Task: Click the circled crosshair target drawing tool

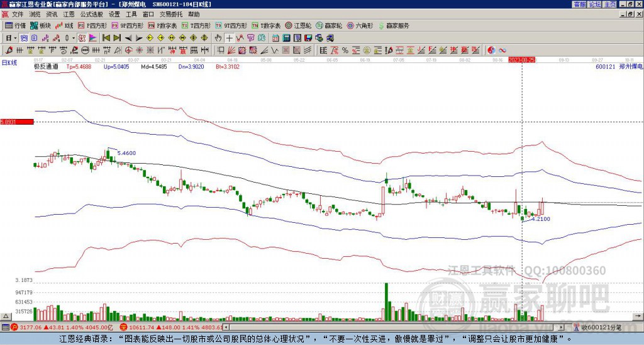Action: [x=128, y=50]
